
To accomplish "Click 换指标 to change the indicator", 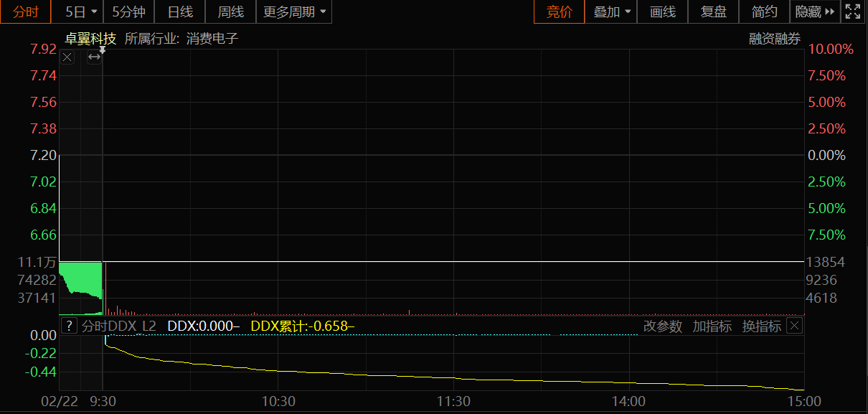I will tap(762, 326).
